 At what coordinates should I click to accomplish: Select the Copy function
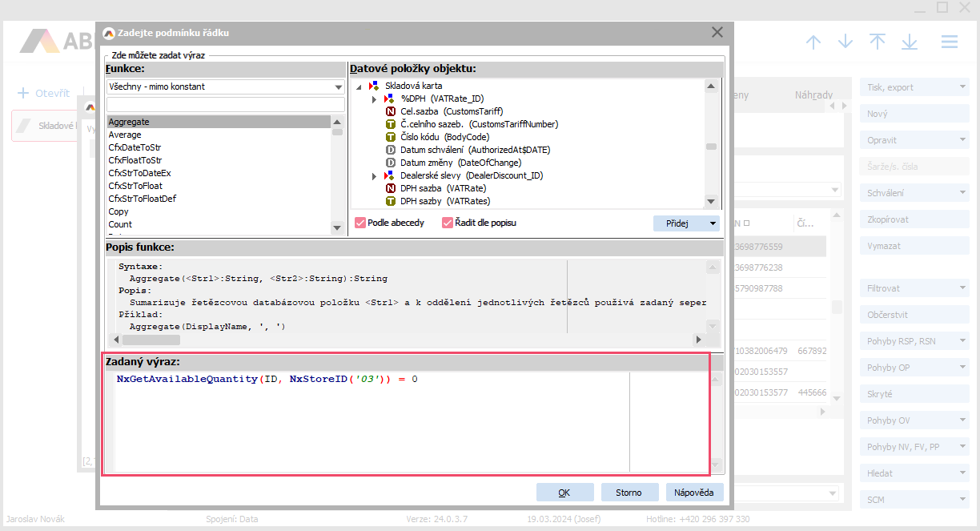(x=219, y=211)
